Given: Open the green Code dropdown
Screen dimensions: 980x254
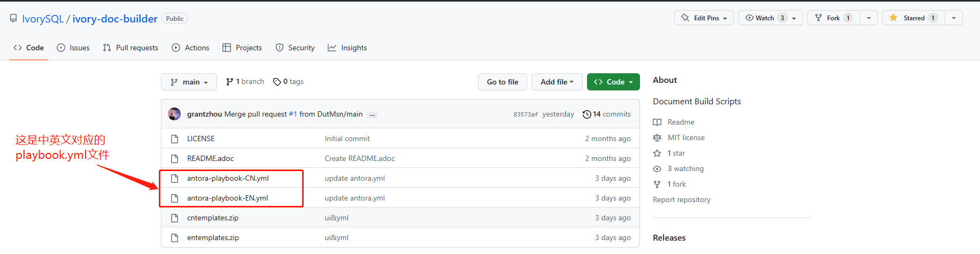Looking at the screenshot, I should 613,82.
